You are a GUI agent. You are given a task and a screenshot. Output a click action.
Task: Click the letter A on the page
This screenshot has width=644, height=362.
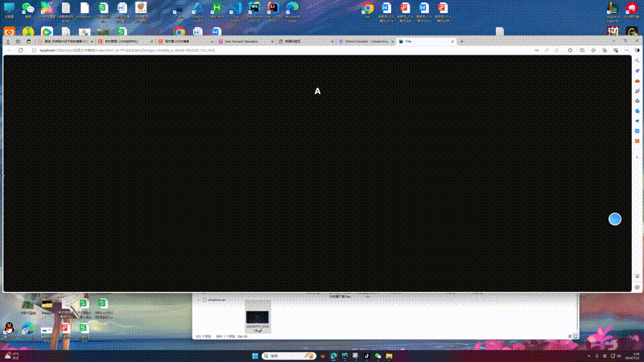coord(317,91)
